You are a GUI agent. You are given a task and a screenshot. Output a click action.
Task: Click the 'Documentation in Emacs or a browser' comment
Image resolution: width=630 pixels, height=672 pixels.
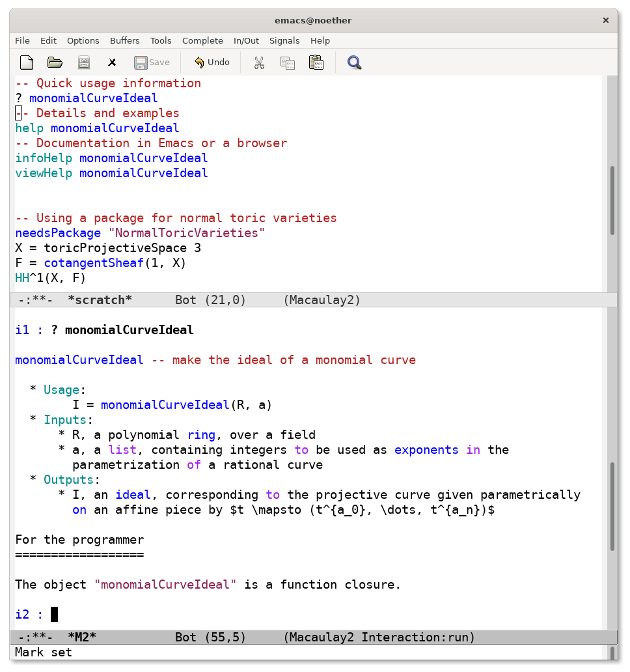click(161, 143)
